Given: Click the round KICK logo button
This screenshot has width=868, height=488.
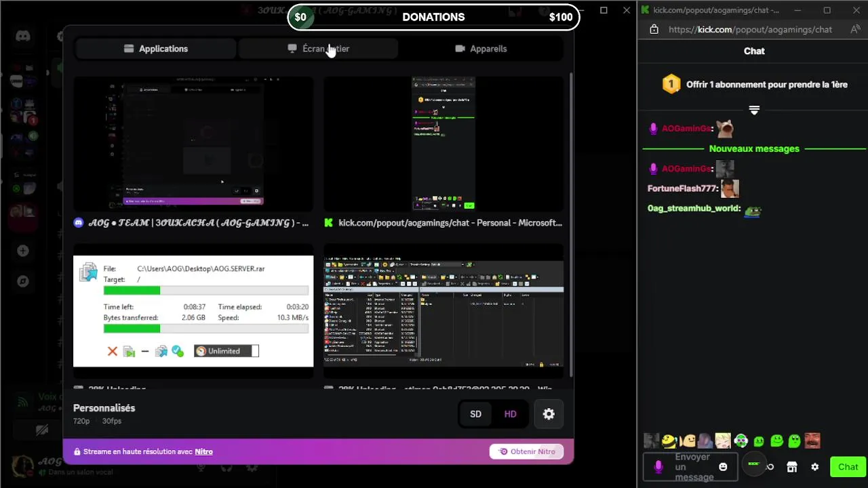Looking at the screenshot, I should coord(753,464).
